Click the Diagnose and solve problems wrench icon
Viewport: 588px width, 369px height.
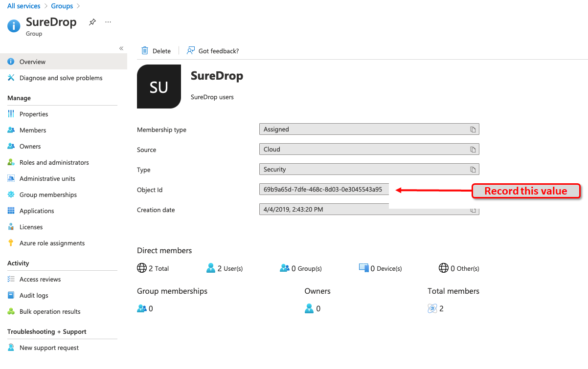11,78
